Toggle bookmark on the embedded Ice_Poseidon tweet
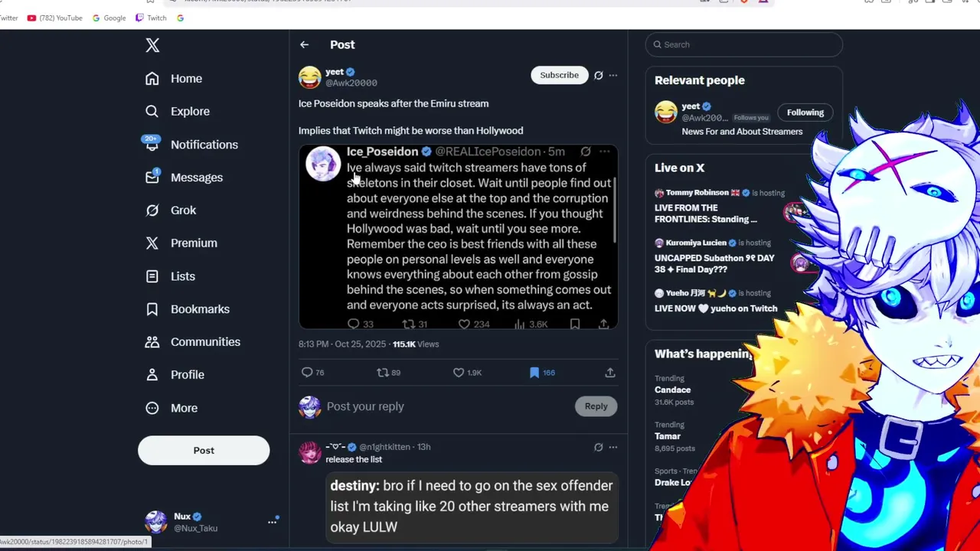 coord(575,324)
